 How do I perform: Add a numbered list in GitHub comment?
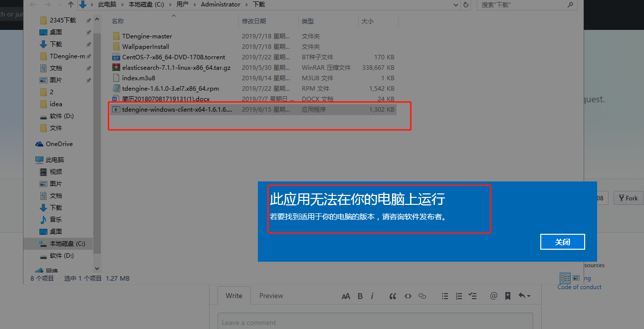[459, 296]
